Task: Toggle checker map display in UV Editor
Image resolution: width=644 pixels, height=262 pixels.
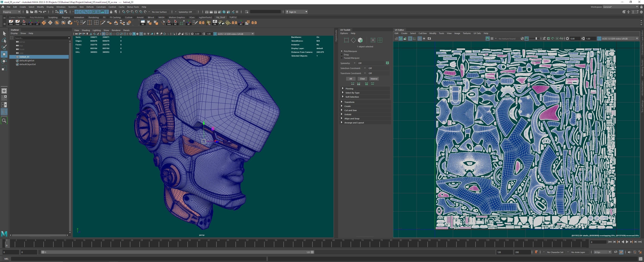Action: coord(492,39)
